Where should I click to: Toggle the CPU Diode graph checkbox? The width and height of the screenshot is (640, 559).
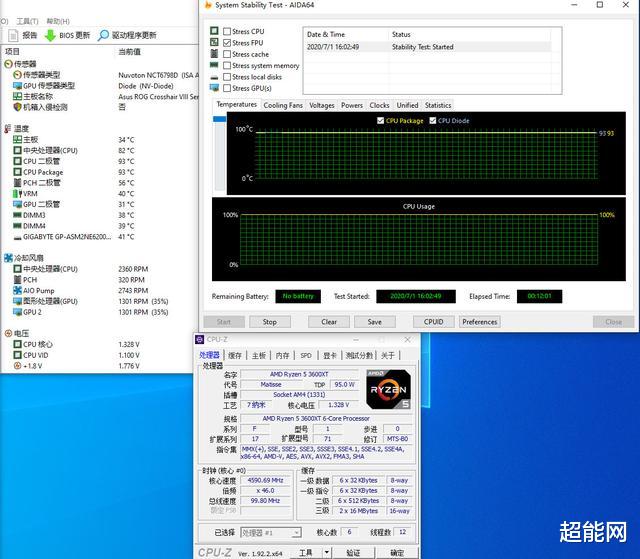pos(433,121)
